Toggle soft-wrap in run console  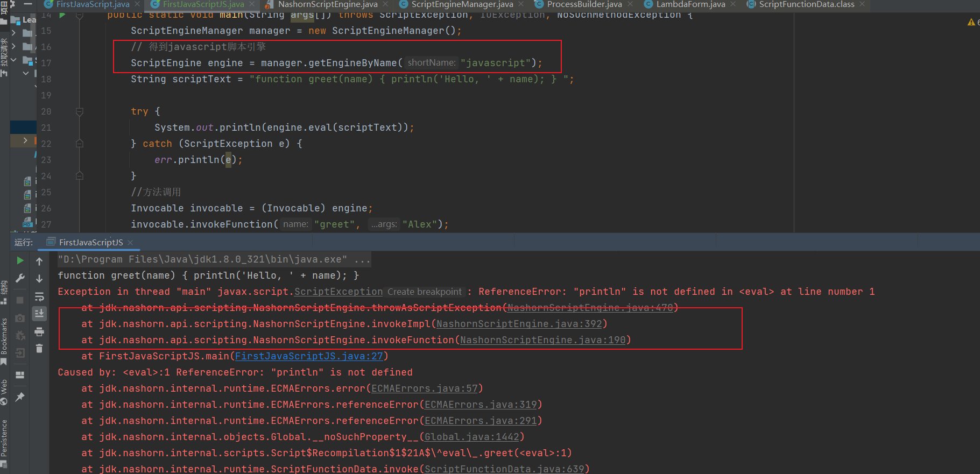pos(39,296)
